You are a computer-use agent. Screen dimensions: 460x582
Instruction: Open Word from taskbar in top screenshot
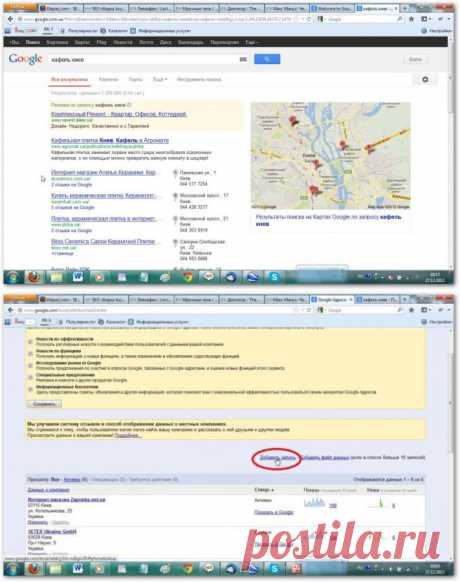(78, 277)
